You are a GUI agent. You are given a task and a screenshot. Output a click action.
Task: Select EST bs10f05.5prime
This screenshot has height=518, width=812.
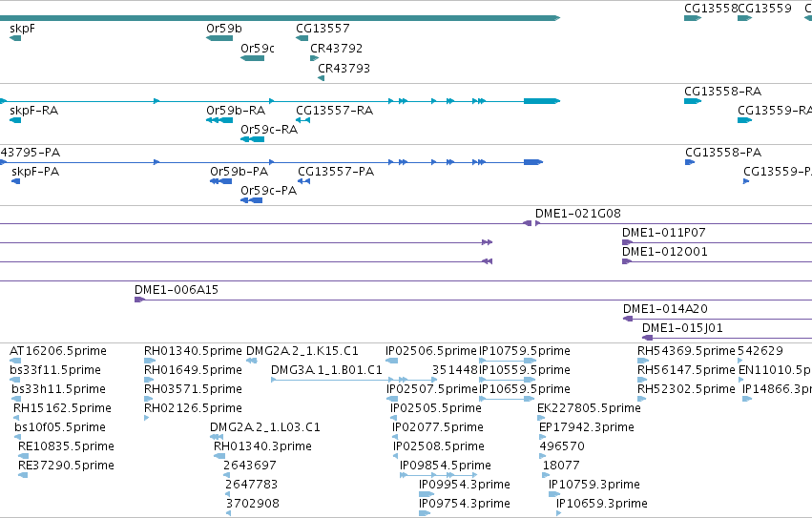click(17, 437)
